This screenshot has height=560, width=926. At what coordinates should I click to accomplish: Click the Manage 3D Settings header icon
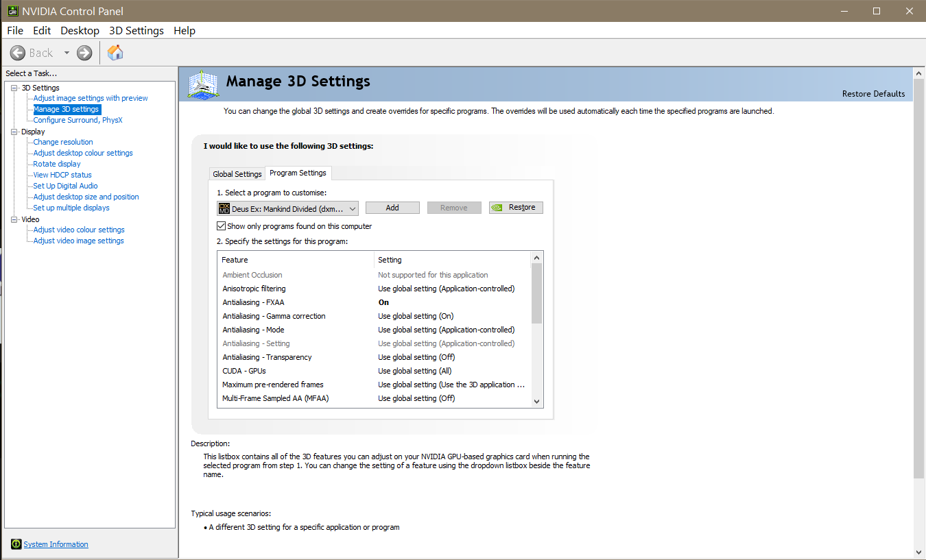click(204, 84)
